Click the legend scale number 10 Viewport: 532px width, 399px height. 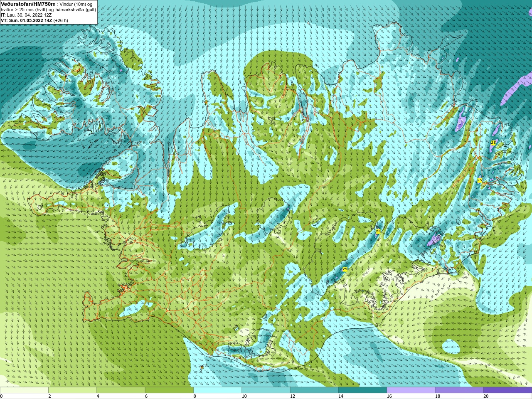244,396
